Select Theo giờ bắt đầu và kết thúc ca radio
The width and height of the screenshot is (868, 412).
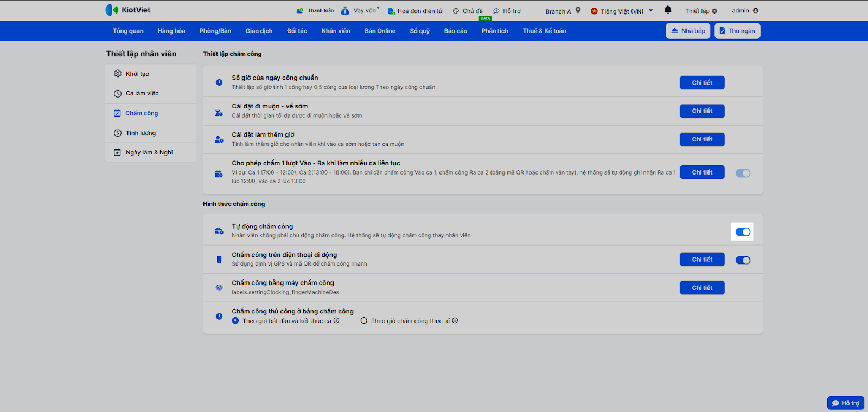click(235, 320)
